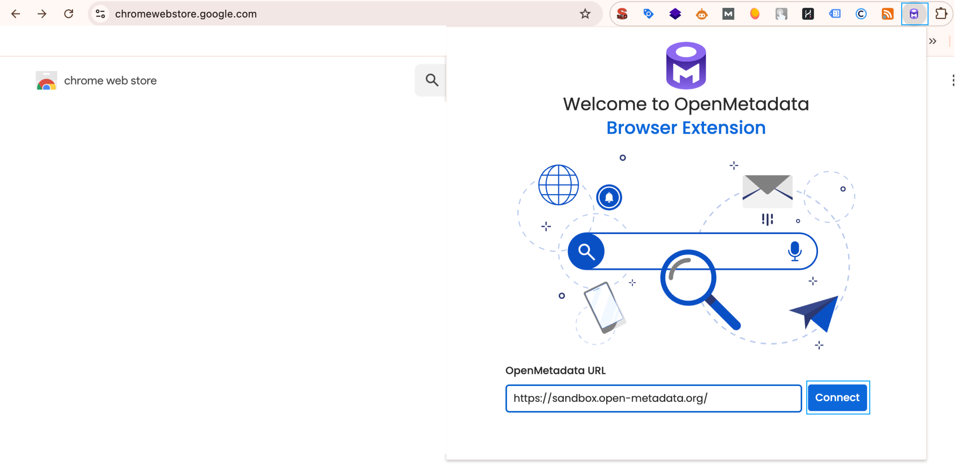Click the chrome web store text link

pos(110,80)
